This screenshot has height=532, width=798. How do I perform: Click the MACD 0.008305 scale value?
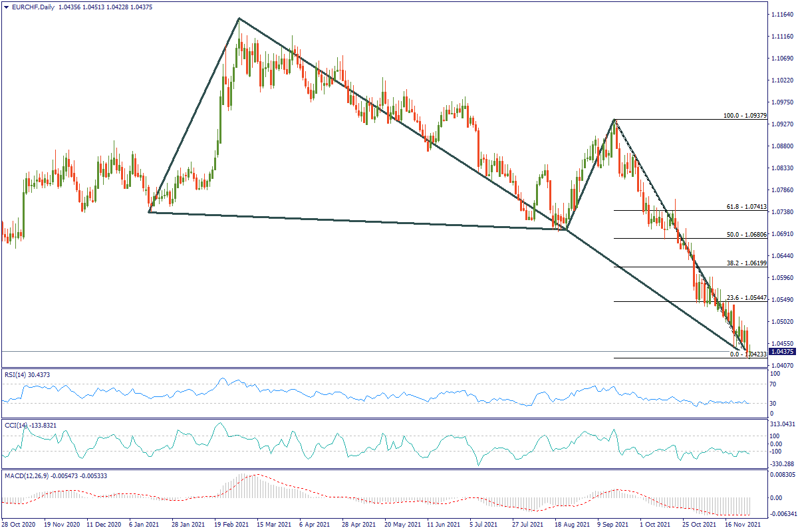783,475
